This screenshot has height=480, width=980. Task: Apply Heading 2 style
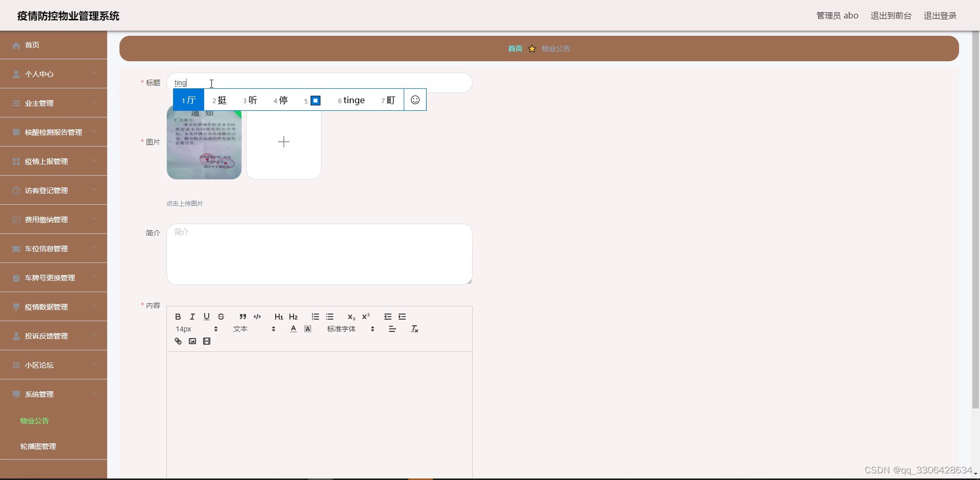point(293,317)
